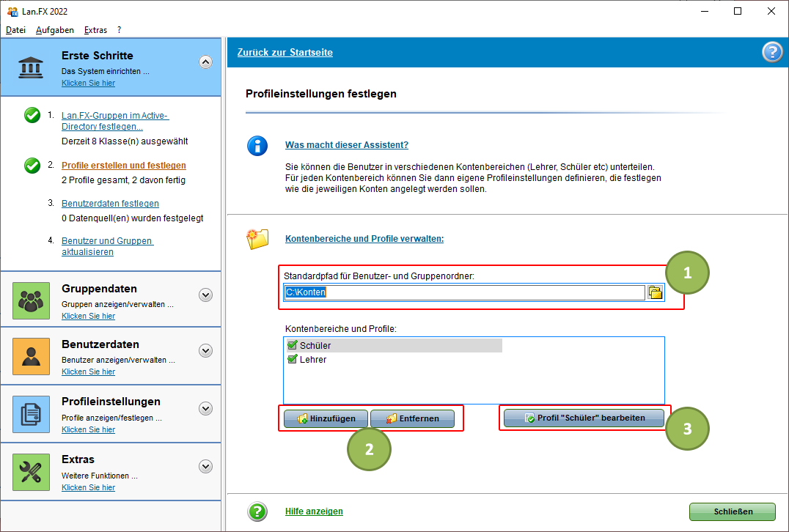Viewport: 789px width, 532px height.
Task: Expand the Benutzerdaten section
Action: click(x=206, y=350)
